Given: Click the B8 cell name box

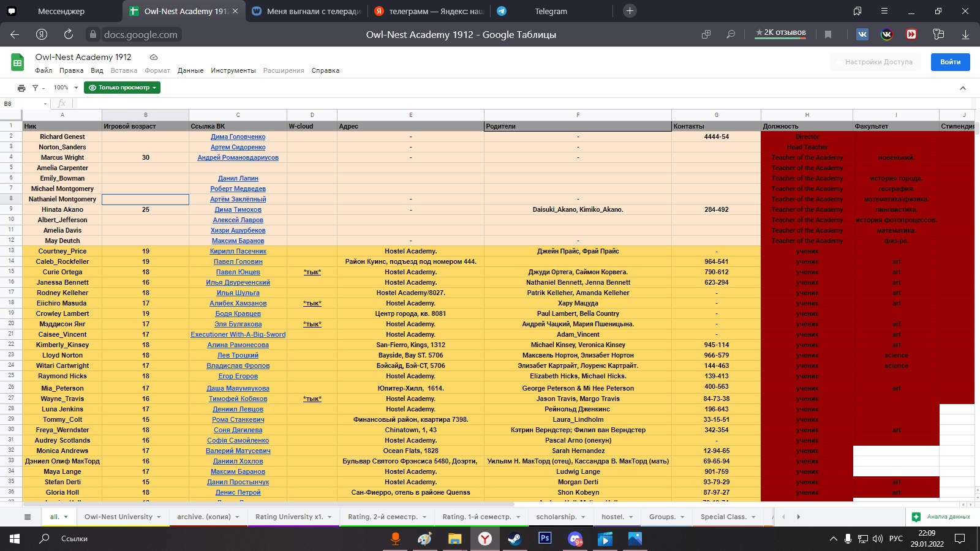Looking at the screenshot, I should (24, 104).
